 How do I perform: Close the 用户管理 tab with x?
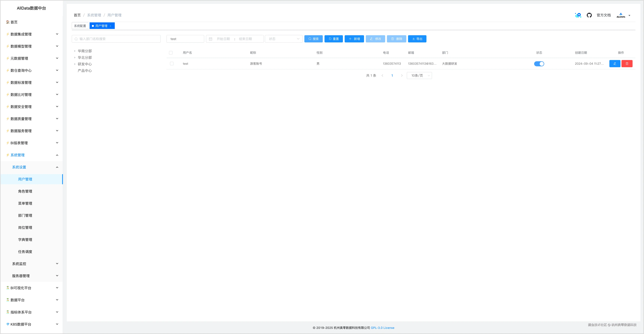pos(110,26)
